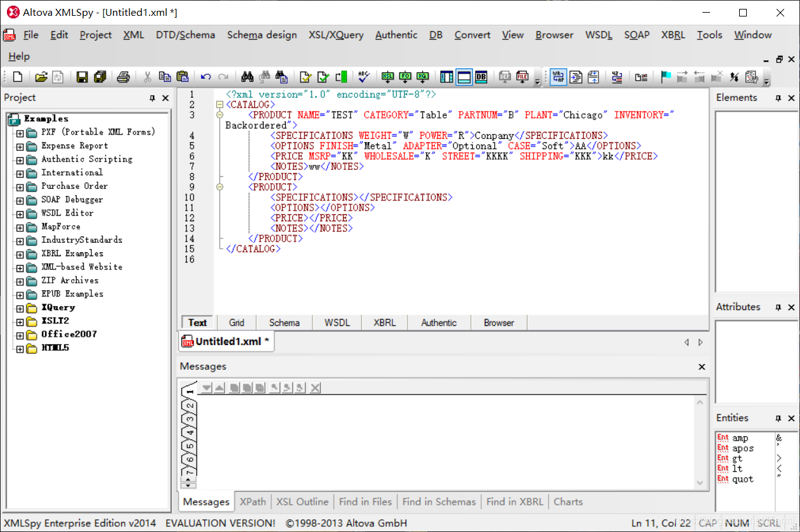Open the XPath tab in Messages pane
Viewport: 800px width, 532px height.
[253, 502]
